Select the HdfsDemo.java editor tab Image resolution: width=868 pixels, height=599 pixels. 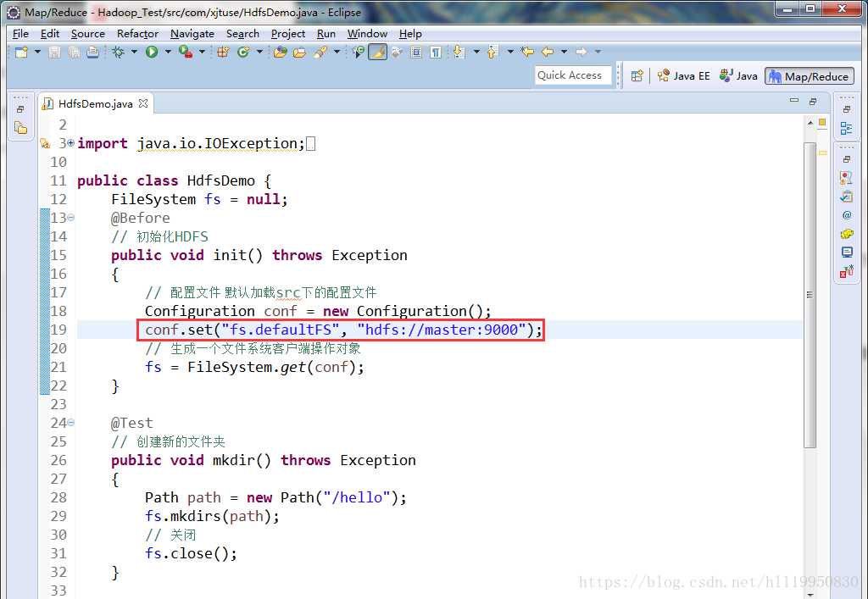click(95, 104)
